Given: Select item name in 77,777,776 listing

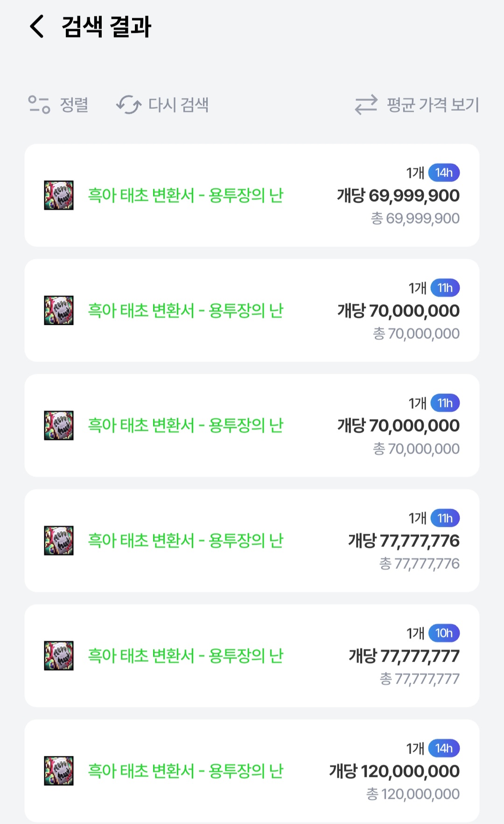Looking at the screenshot, I should pyautogui.click(x=186, y=540).
